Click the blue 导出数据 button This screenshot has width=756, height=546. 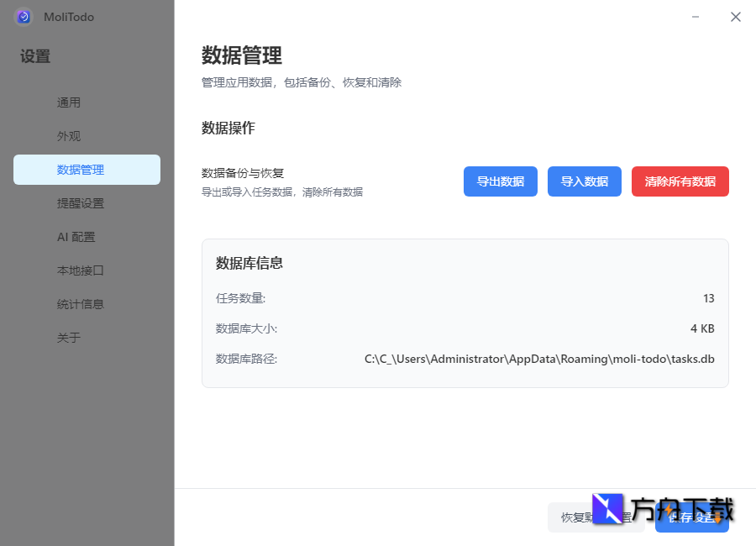point(500,181)
